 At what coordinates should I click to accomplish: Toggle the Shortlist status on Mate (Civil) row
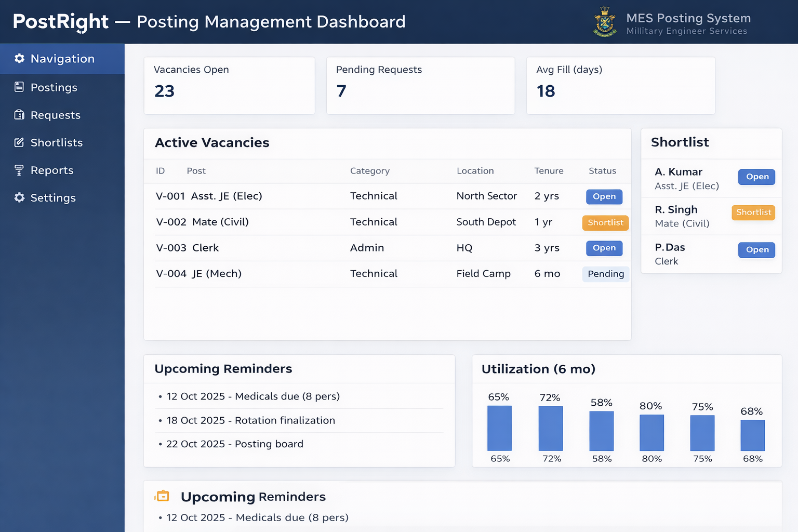point(605,222)
